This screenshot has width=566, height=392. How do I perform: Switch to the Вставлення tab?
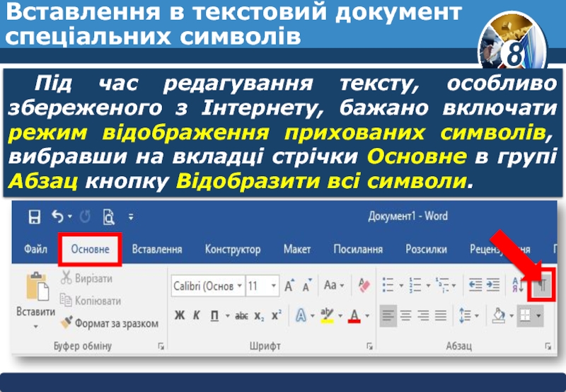pos(157,250)
